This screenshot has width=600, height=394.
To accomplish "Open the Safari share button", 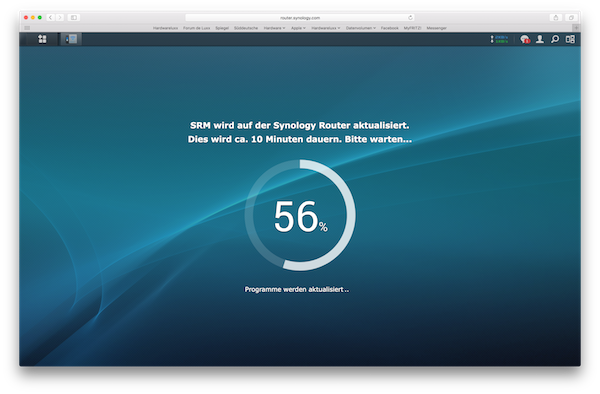I will tap(556, 18).
